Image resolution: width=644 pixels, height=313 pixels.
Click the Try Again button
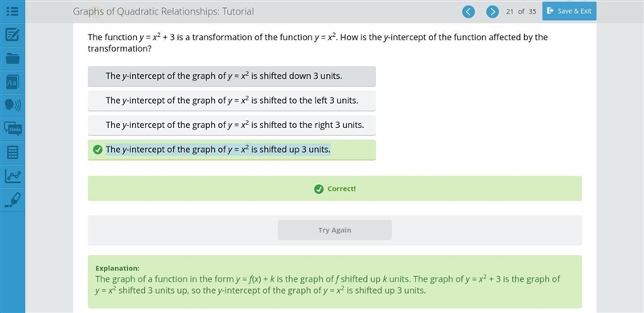(335, 230)
